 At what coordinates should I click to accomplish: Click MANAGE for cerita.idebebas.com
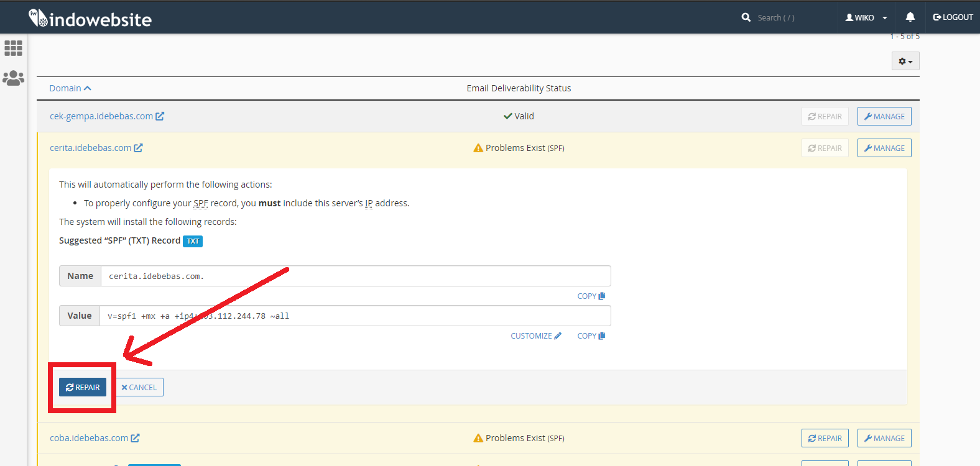click(884, 148)
